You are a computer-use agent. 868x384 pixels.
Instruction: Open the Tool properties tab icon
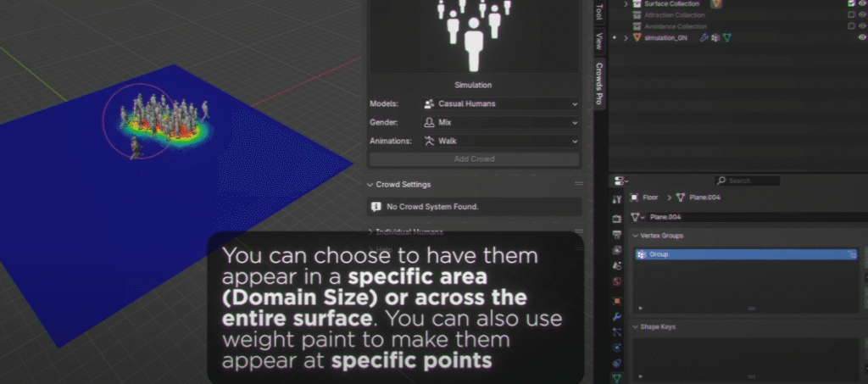point(616,198)
